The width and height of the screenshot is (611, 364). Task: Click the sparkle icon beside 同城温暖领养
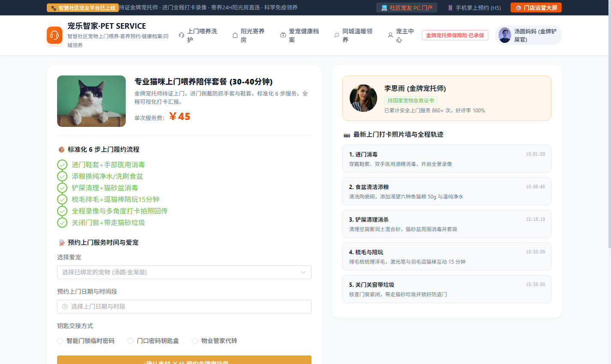coord(337,35)
